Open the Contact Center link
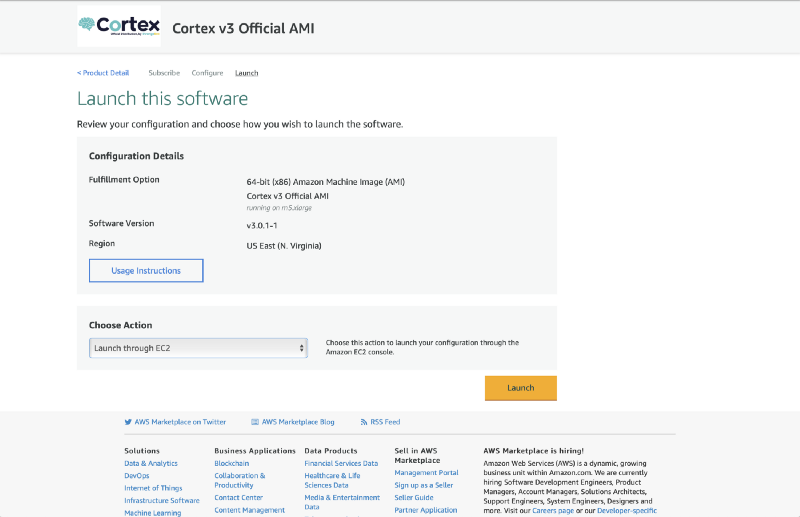This screenshot has height=517, width=800. coord(238,497)
